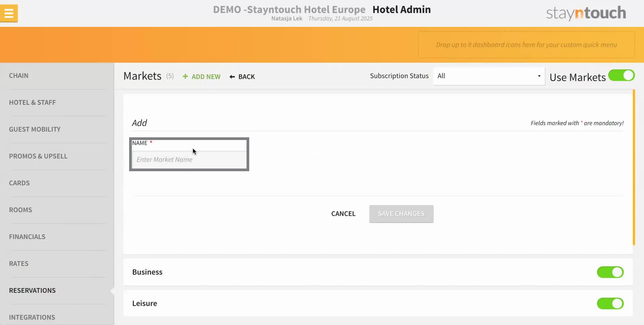
Task: Click the DEMO -Stayntouch Hotel Europe name
Action: [x=289, y=9]
